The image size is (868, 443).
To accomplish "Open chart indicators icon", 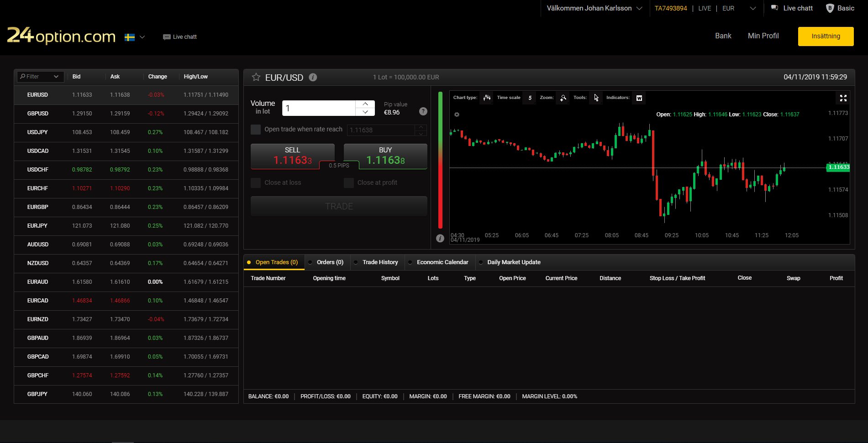I will pos(639,98).
